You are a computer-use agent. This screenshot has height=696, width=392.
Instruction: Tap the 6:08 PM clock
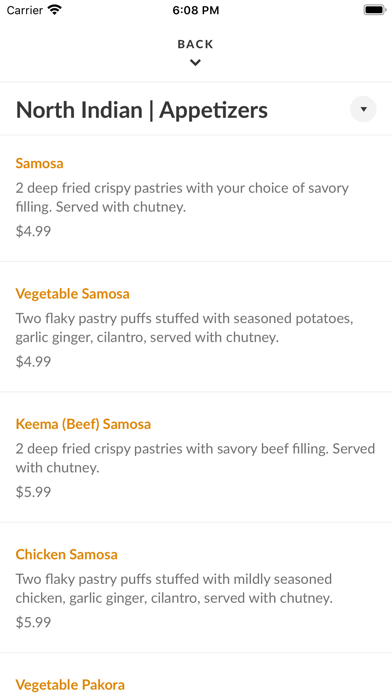pyautogui.click(x=196, y=10)
